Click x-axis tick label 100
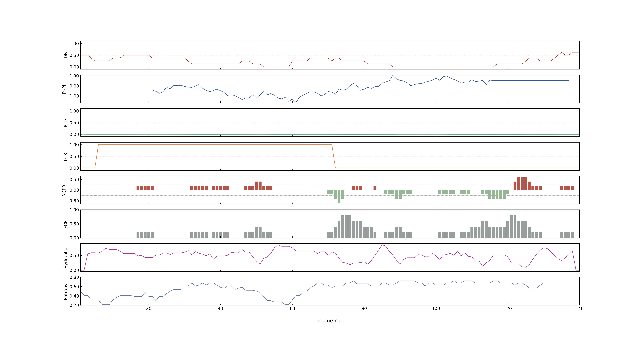Image resolution: width=644 pixels, height=343 pixels. coord(436,309)
